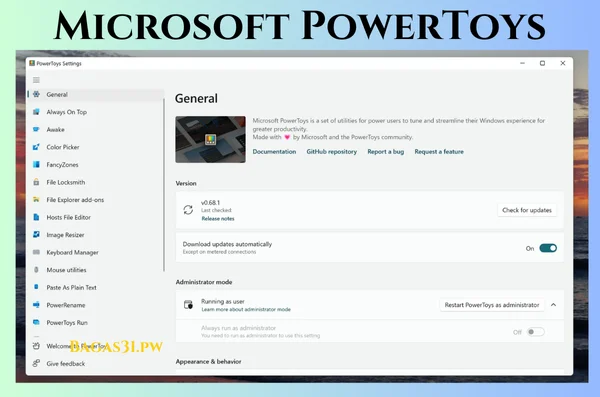
Task: Click the Paste As Plain Text icon
Action: tap(36, 287)
